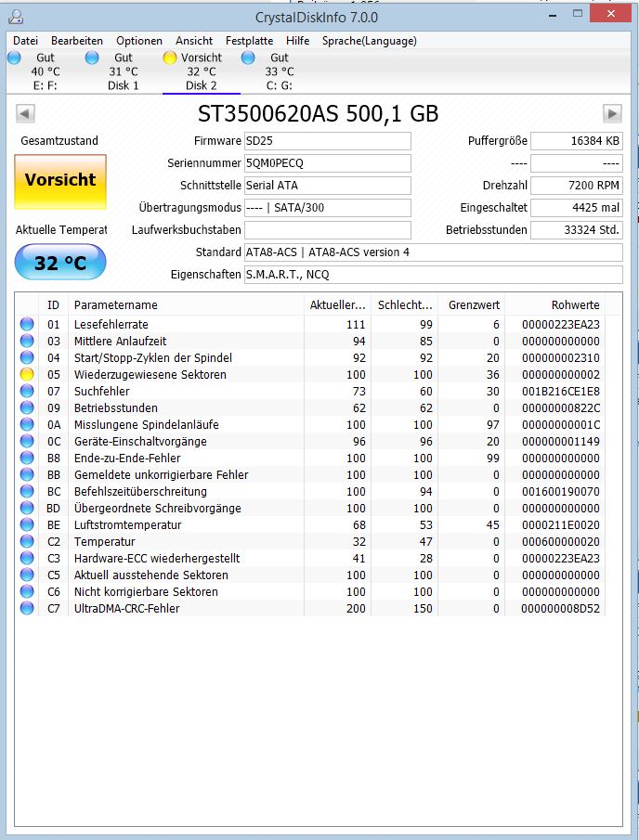Click the Schnittstelle field Serial ATA
Image resolution: width=639 pixels, height=840 pixels.
[x=328, y=186]
